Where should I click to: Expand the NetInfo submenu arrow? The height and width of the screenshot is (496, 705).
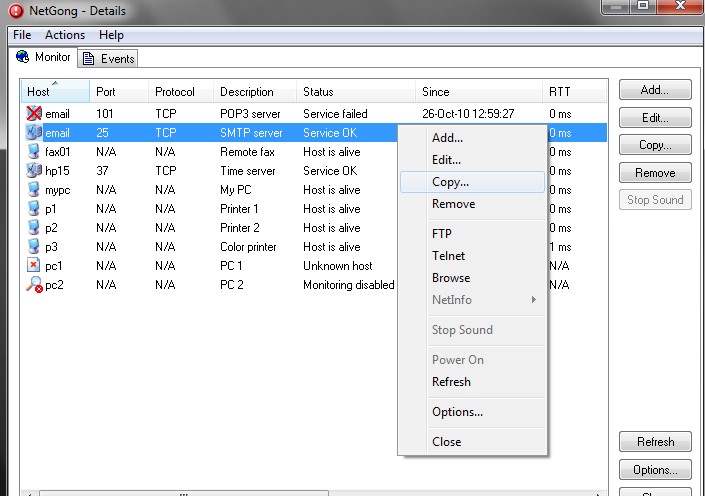(x=534, y=300)
